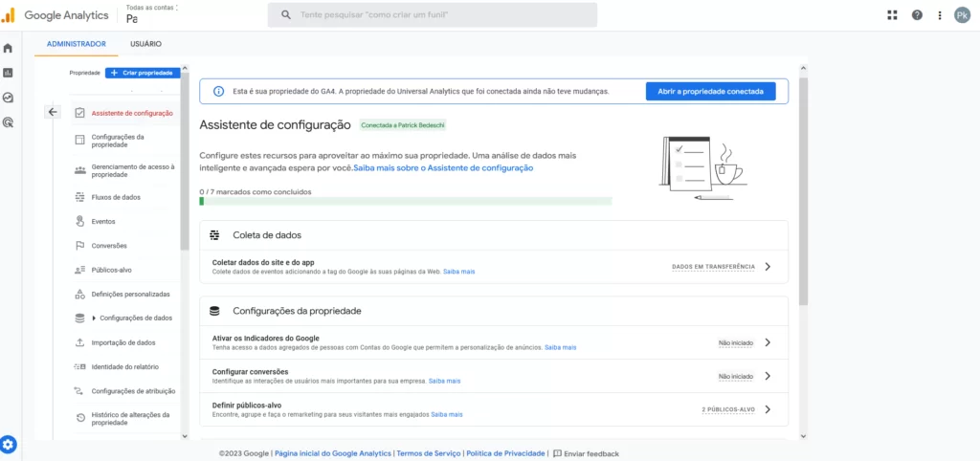Expand Ativar os Indicadores do Google chevron
This screenshot has height=461, width=980.
pos(768,342)
